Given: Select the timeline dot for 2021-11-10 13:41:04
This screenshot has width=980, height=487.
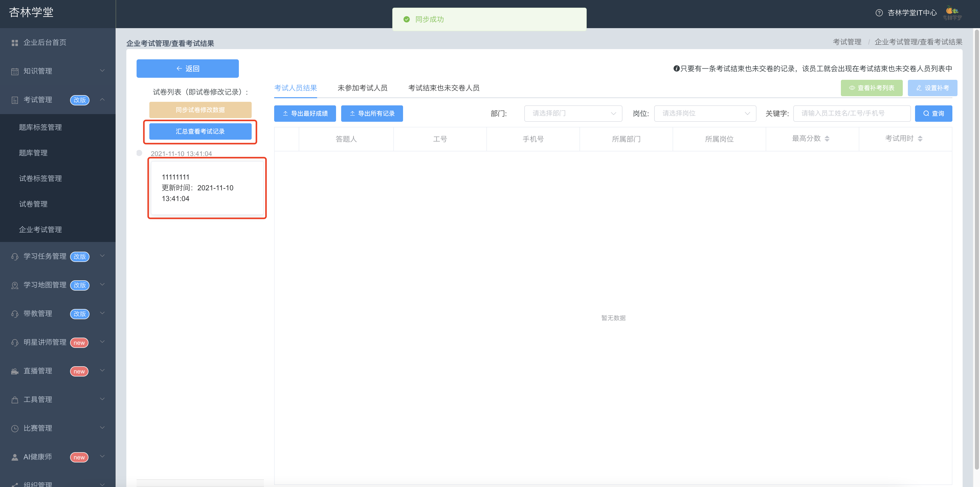Looking at the screenshot, I should click(x=139, y=153).
